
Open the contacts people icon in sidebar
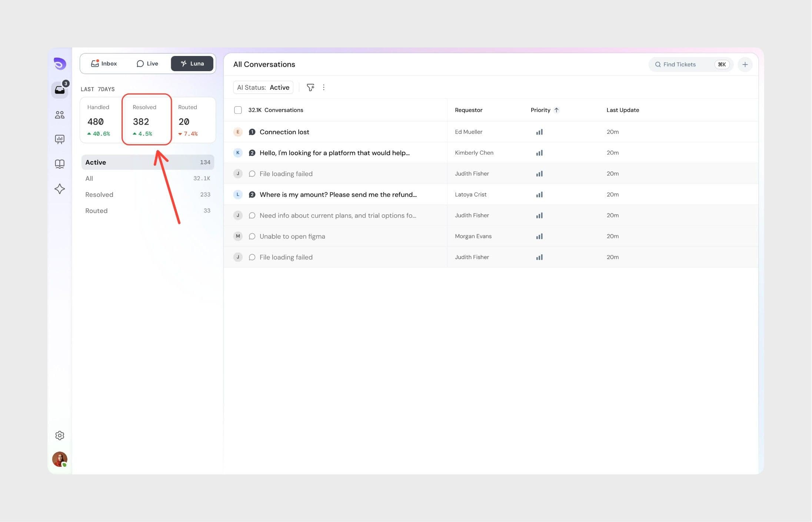click(60, 115)
